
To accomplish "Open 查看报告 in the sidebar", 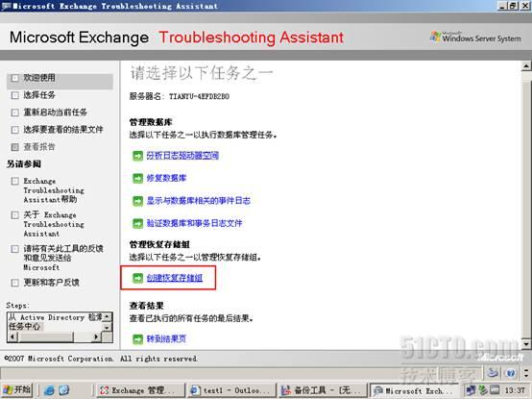I will tap(39, 147).
